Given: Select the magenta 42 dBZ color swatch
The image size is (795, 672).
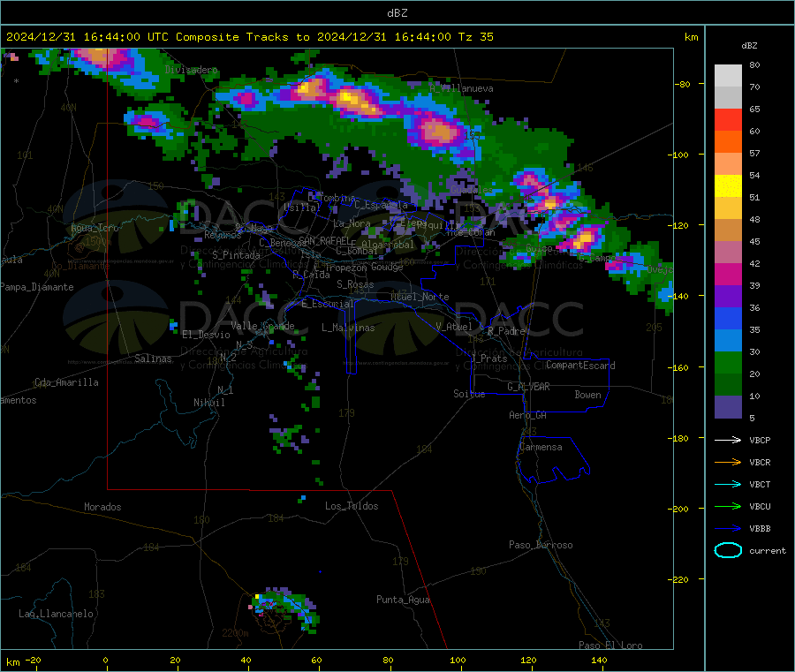Looking at the screenshot, I should [x=728, y=274].
